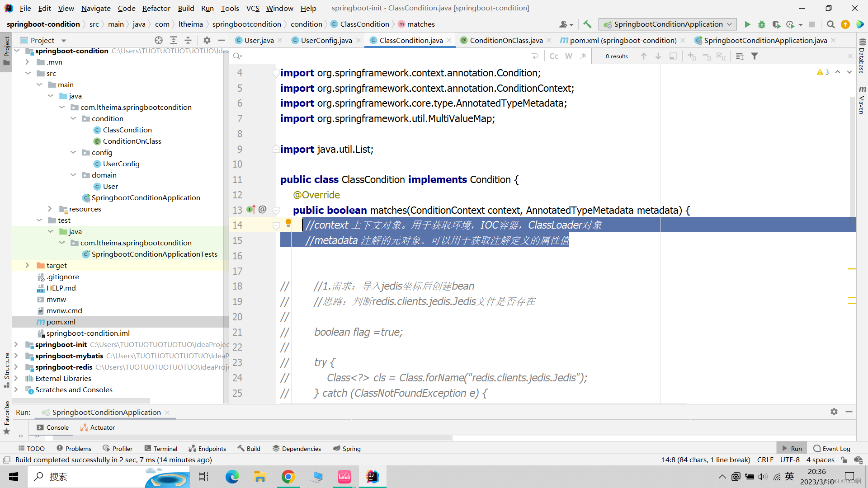Run SpringbootConditionApplication using green Run icon
Screen dimensions: 868x488
pos(747,24)
